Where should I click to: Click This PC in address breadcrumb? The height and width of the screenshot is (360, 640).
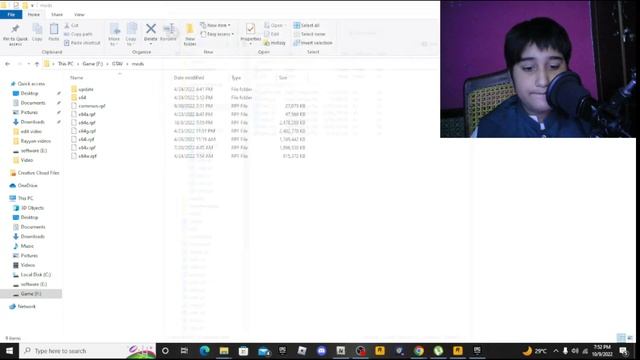[x=65, y=64]
